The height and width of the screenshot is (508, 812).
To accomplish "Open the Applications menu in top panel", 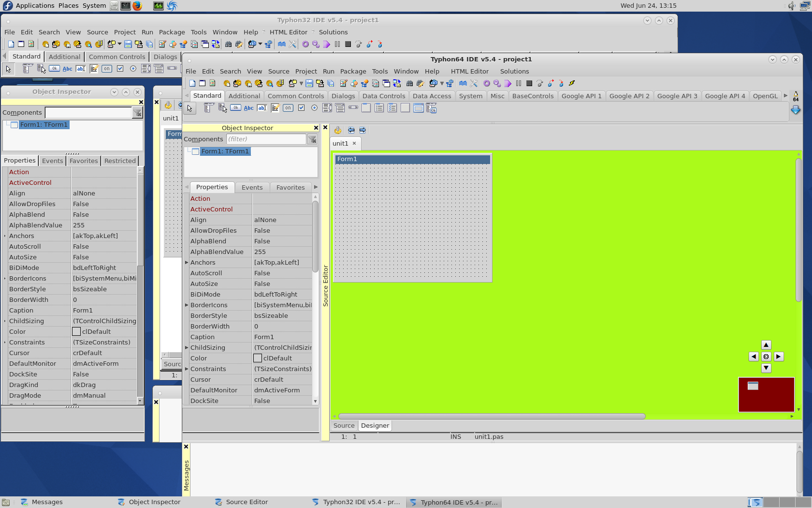I will point(35,5).
